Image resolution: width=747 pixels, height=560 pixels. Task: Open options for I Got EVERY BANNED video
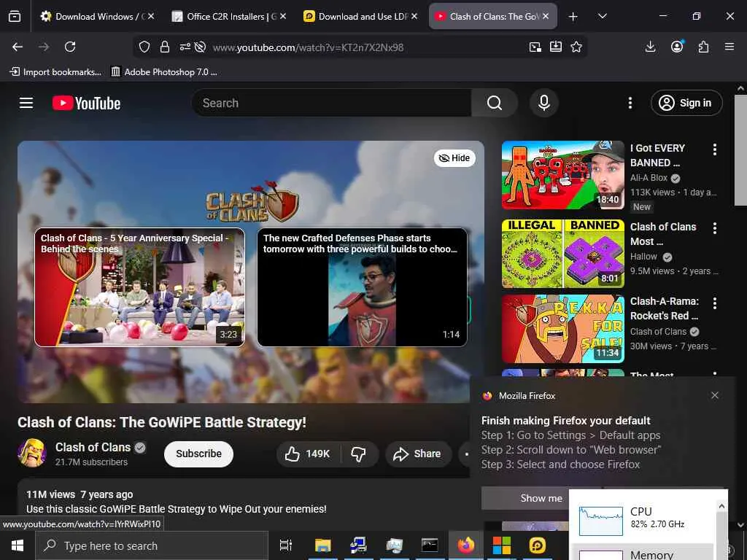tap(715, 149)
